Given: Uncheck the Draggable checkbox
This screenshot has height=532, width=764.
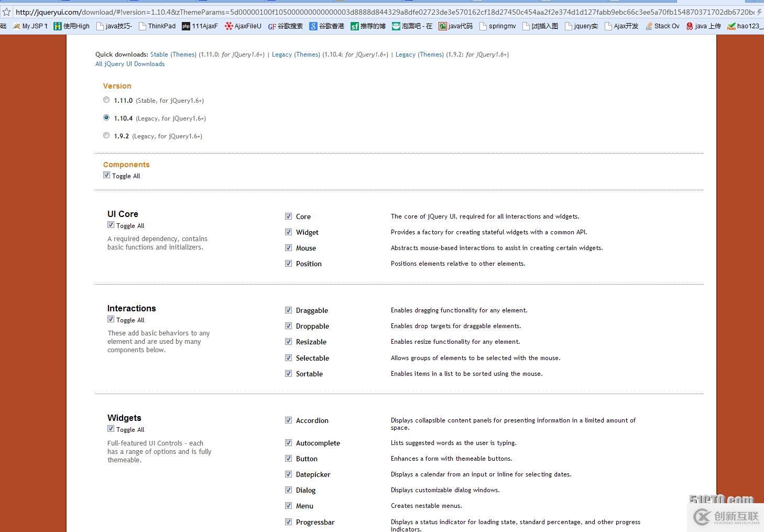Looking at the screenshot, I should [x=288, y=310].
